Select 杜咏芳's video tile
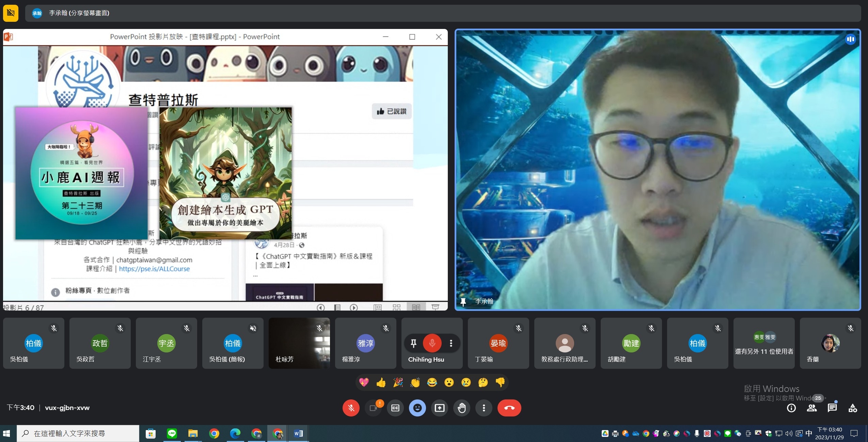The height and width of the screenshot is (442, 868). 299,343
